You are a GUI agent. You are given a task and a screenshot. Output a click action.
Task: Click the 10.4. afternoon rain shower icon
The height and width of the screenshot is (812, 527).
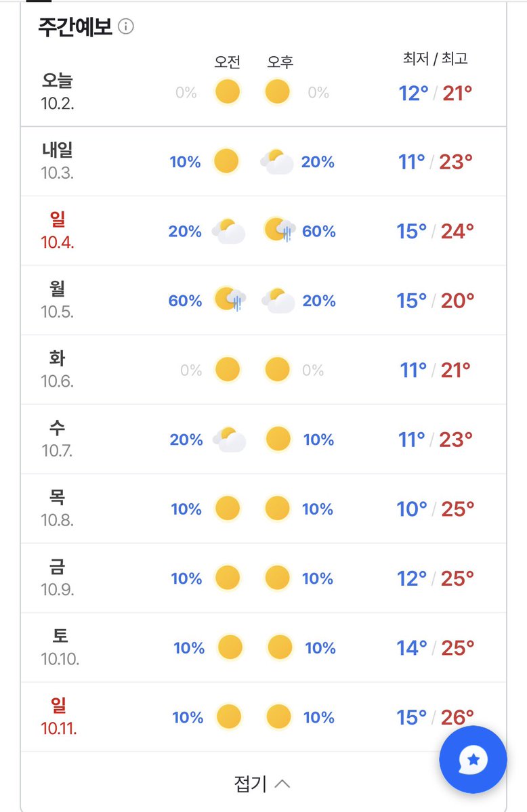280,230
